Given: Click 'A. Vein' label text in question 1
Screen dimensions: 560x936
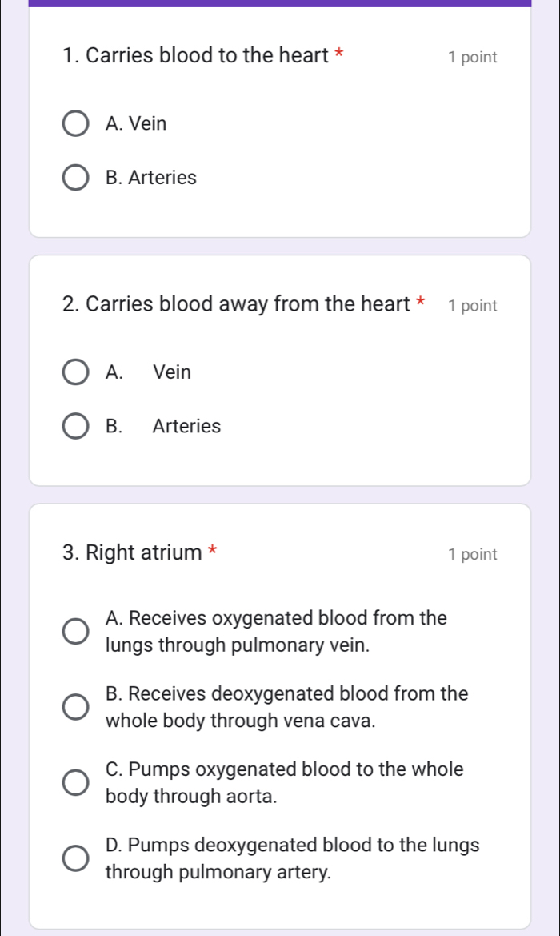Looking at the screenshot, I should pyautogui.click(x=136, y=124).
